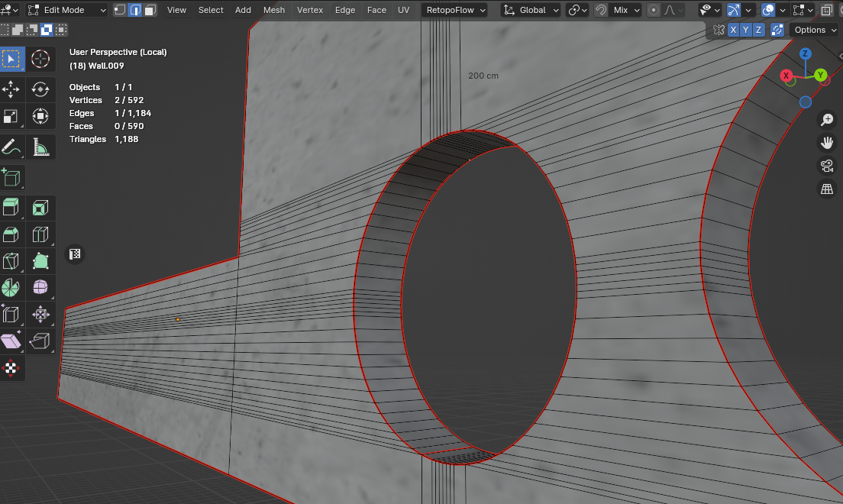Open the Mesh menu
The image size is (843, 504).
tap(274, 10)
